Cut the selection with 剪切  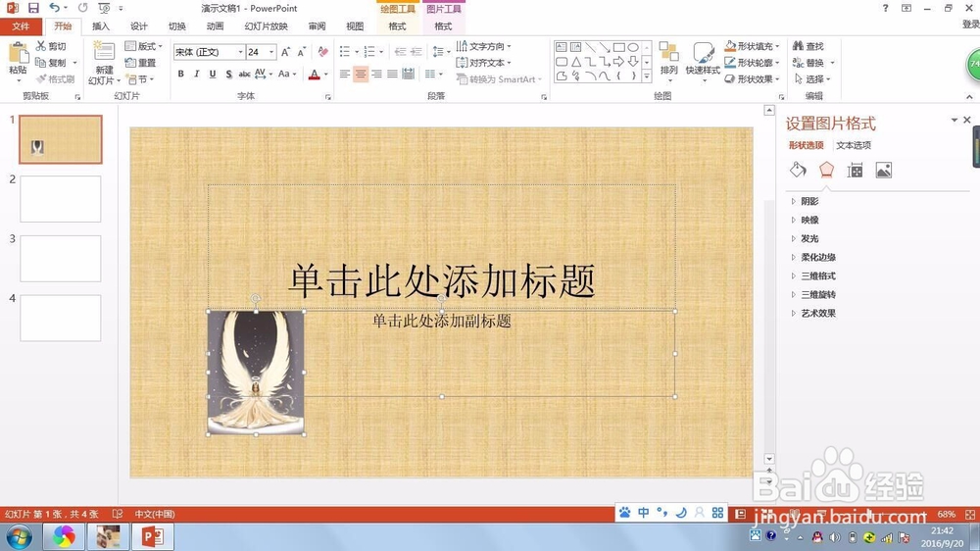[x=51, y=46]
